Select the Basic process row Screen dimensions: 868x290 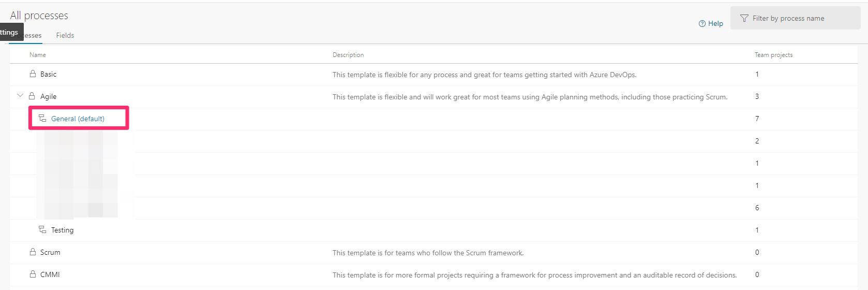pos(433,75)
